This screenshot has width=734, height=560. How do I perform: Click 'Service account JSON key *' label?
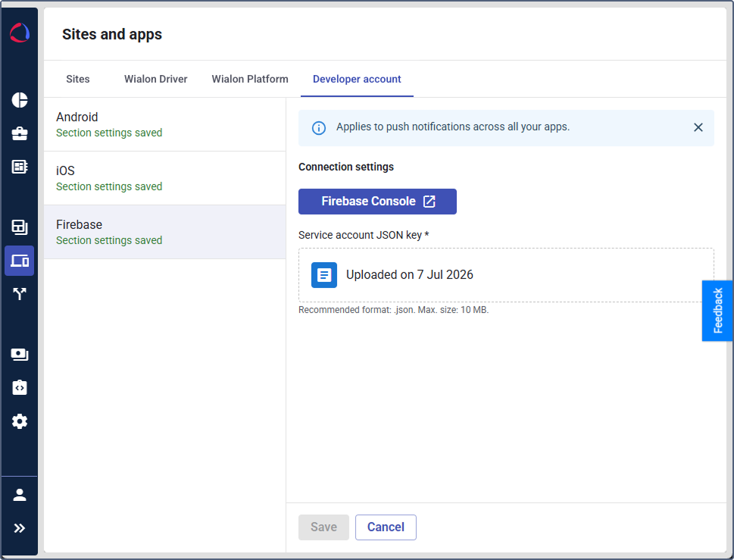coord(364,235)
